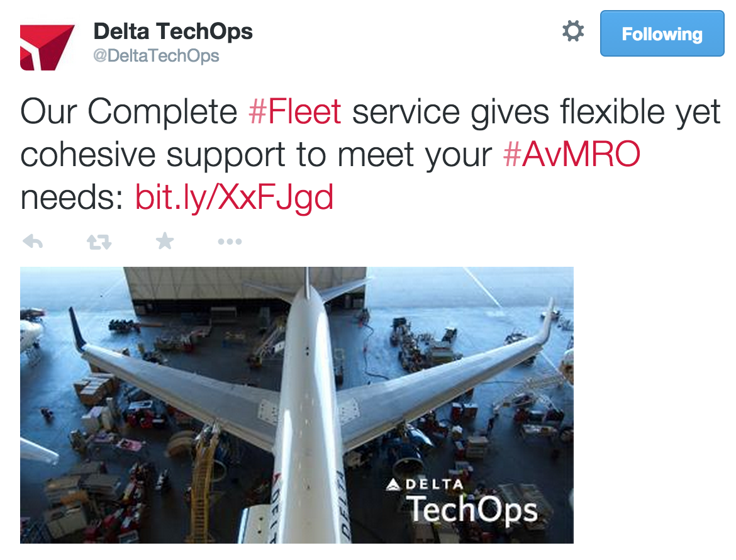Retweet this tweet using the retweet icon
The width and height of the screenshot is (736, 560).
(99, 242)
